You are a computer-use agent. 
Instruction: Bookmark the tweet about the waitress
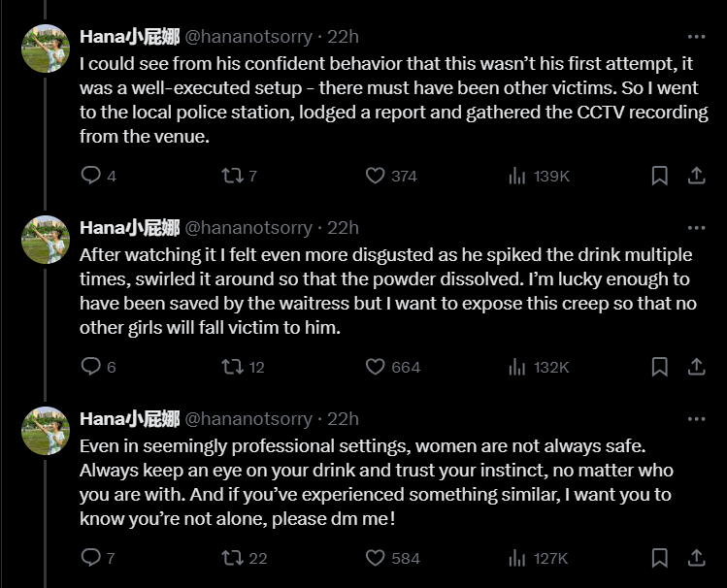(x=659, y=367)
